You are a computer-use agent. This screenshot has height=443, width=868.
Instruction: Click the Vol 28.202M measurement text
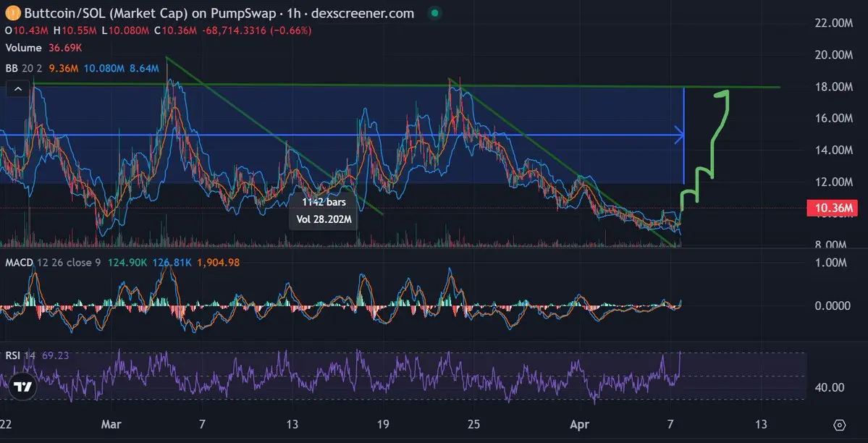[x=324, y=219]
